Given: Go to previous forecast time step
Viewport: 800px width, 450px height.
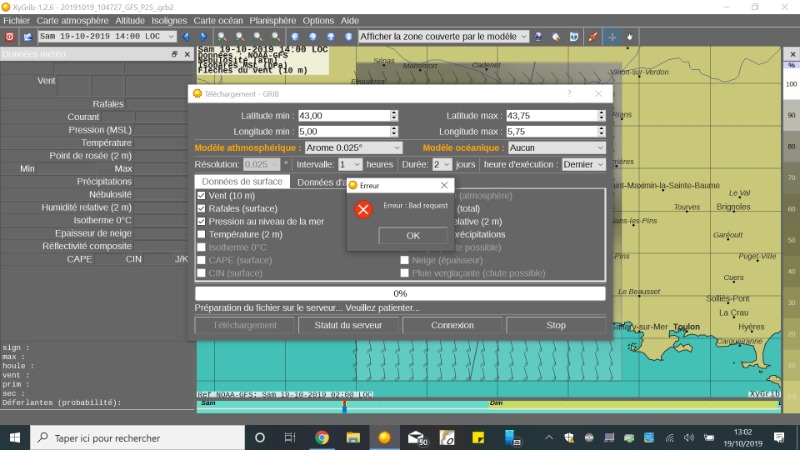Looking at the screenshot, I should tap(186, 37).
